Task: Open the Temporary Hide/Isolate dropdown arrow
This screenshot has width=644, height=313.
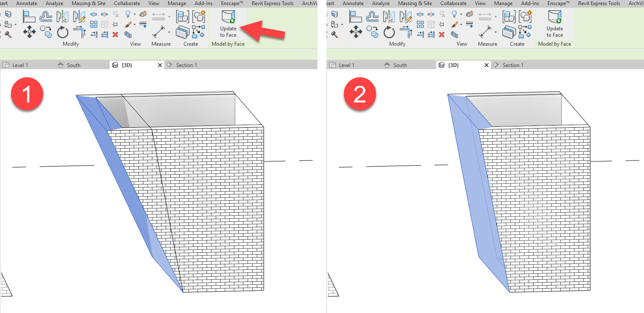Action: (134, 14)
